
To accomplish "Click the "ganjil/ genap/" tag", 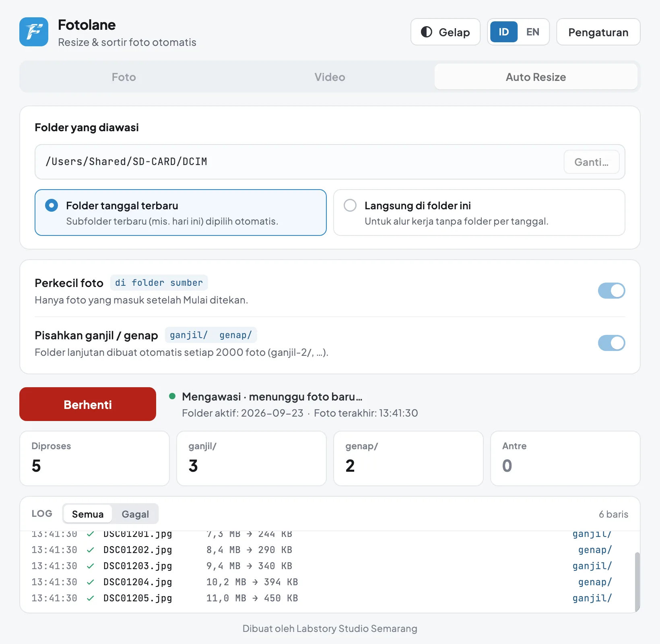I will click(x=211, y=335).
